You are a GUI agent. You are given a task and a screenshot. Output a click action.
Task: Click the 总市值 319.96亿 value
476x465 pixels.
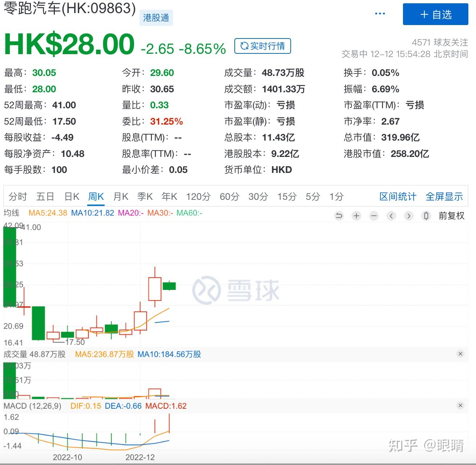pos(400,137)
